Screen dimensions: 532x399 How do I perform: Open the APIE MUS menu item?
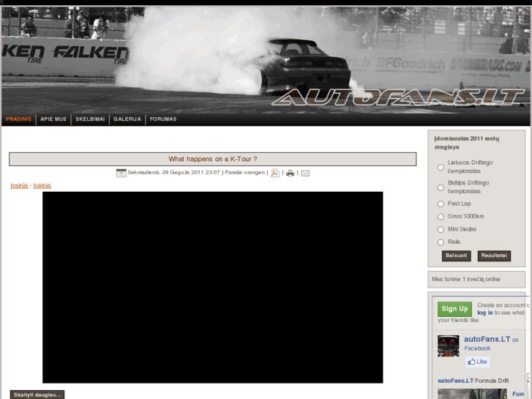pyautogui.click(x=53, y=119)
